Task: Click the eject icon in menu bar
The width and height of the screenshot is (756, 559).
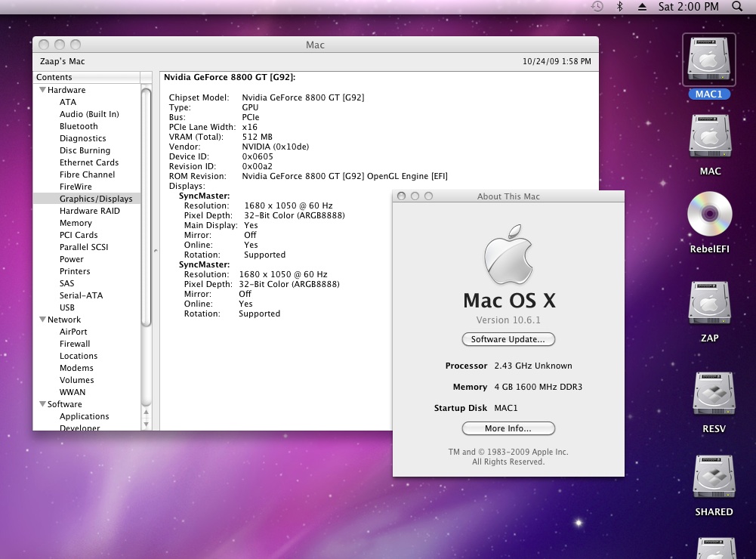Action: coord(642,7)
